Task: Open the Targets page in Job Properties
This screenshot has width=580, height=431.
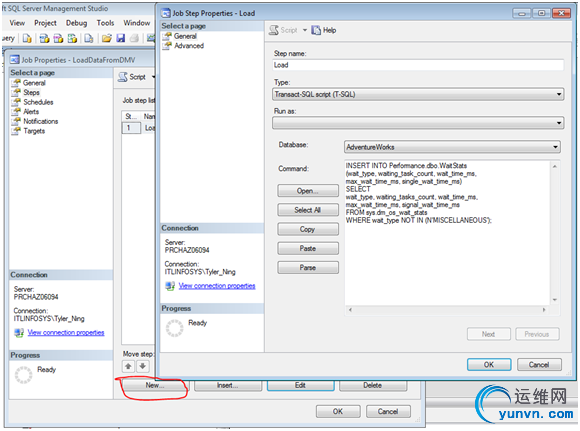Action: pyautogui.click(x=34, y=131)
